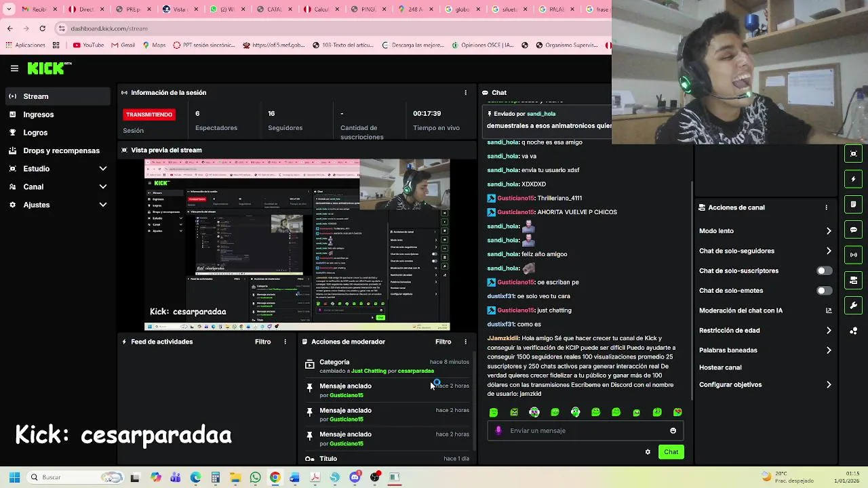868x488 pixels.
Task: Expand the Estudio sidebar section
Action: 103,169
